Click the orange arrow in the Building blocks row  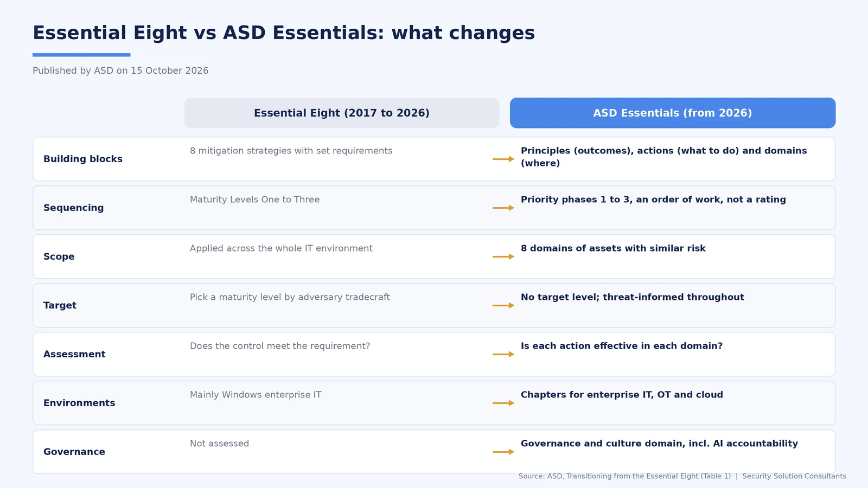pyautogui.click(x=503, y=159)
